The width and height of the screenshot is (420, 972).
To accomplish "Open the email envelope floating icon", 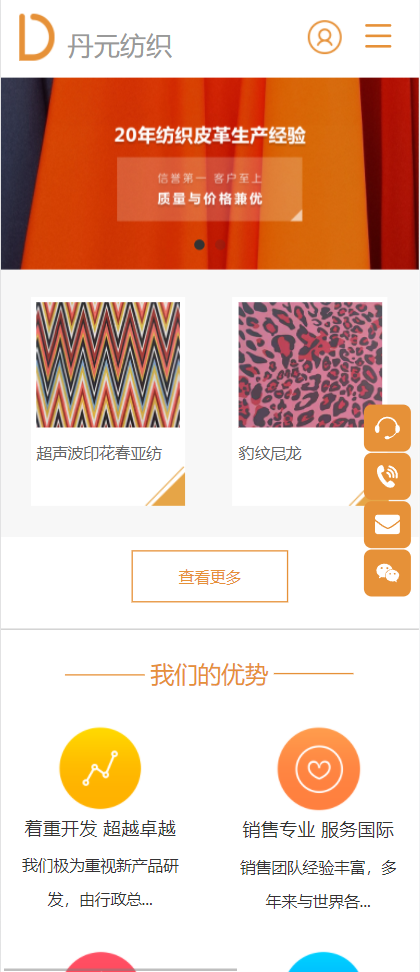I will (387, 524).
